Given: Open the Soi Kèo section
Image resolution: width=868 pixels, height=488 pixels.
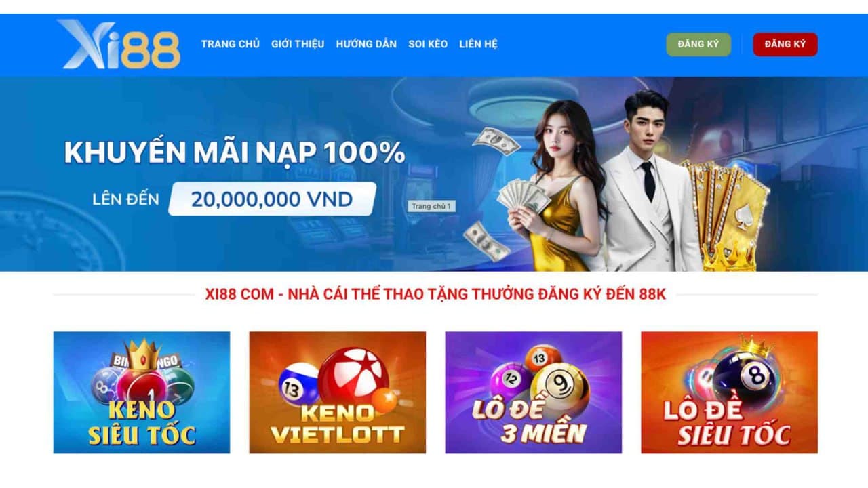Looking at the screenshot, I should [428, 44].
